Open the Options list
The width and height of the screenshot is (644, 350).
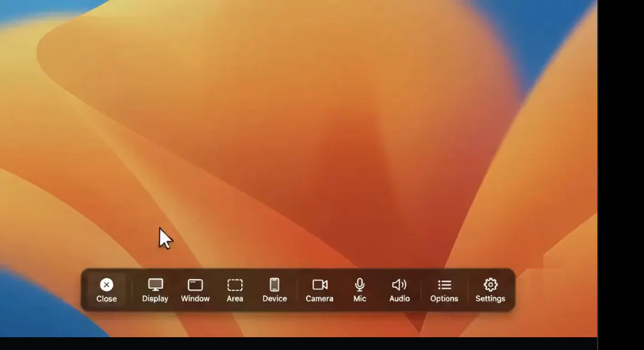[444, 290]
